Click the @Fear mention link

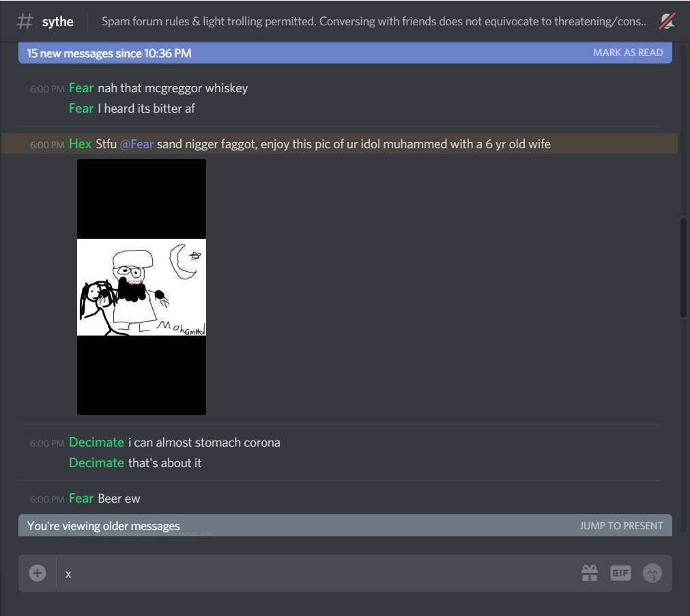[137, 144]
